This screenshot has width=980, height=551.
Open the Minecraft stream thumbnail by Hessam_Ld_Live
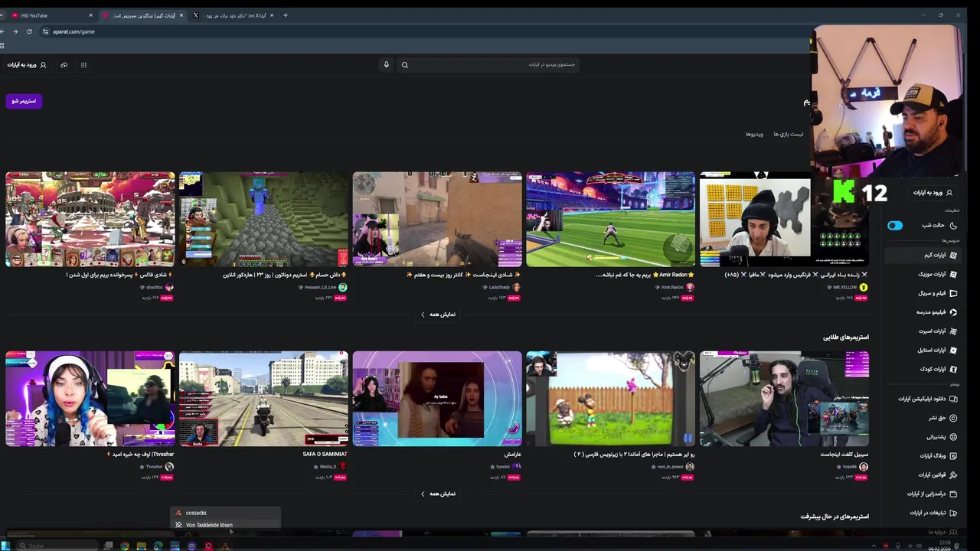coord(263,220)
